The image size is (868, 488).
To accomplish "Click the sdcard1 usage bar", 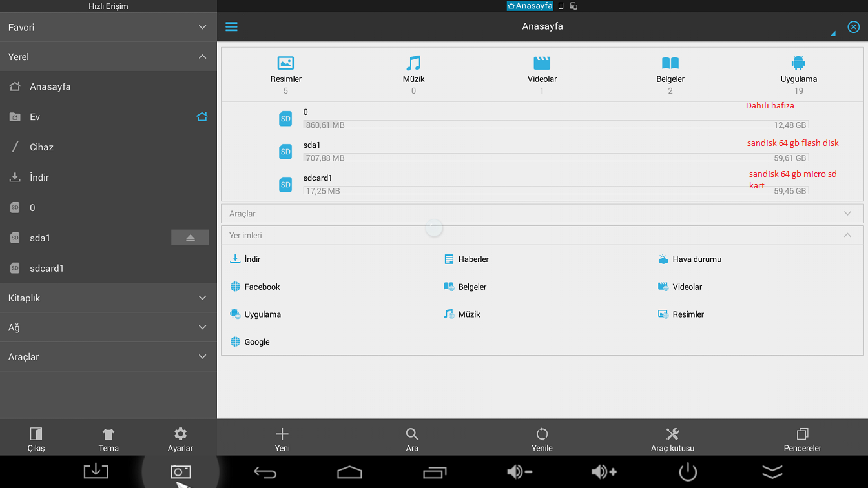I will [x=555, y=190].
